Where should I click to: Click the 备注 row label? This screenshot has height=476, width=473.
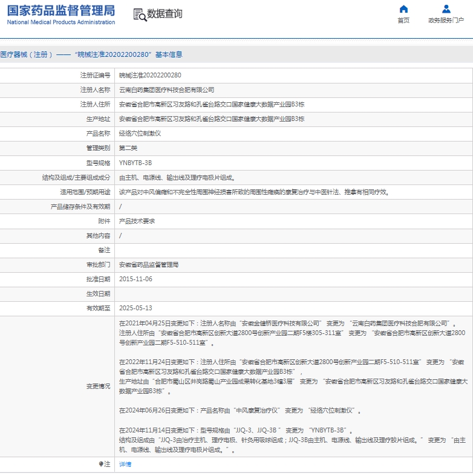pos(104,250)
